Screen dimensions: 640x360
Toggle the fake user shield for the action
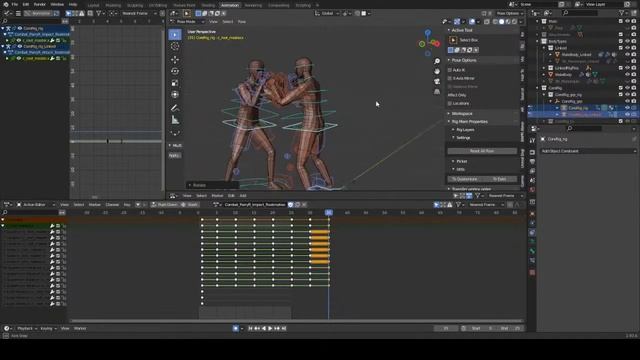[x=291, y=204]
